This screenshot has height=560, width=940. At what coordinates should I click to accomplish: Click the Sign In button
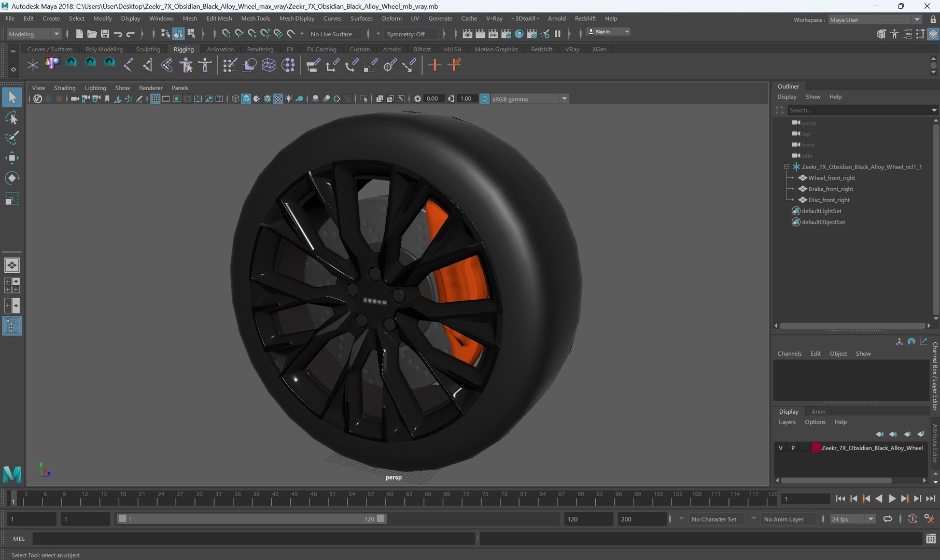click(x=608, y=32)
